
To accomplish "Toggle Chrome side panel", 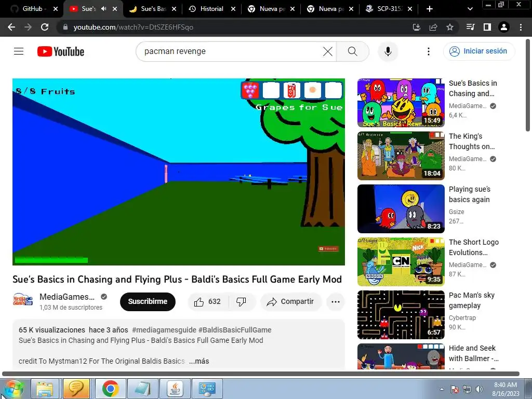I will click(487, 27).
